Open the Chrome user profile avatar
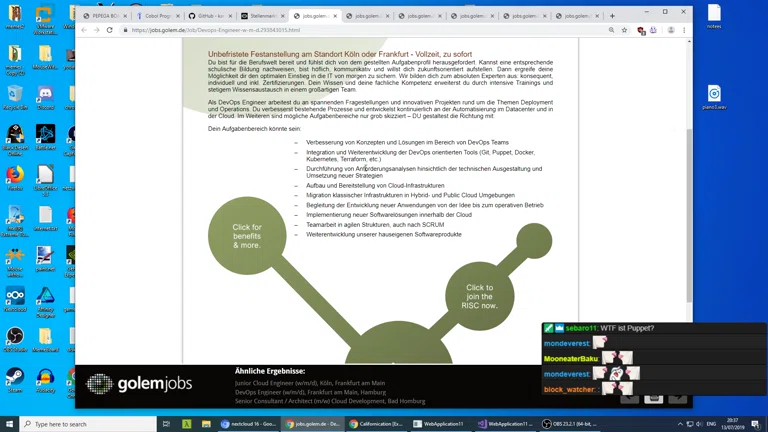The image size is (768, 432). click(x=671, y=30)
